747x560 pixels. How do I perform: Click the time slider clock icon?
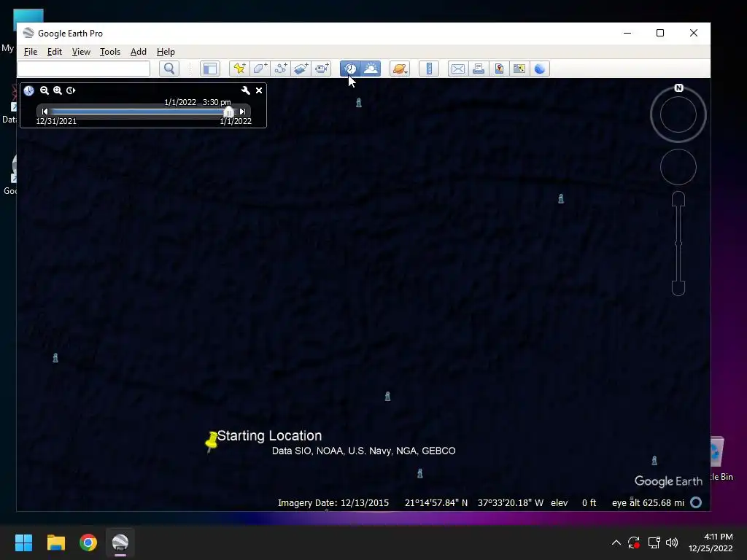[x=29, y=90]
